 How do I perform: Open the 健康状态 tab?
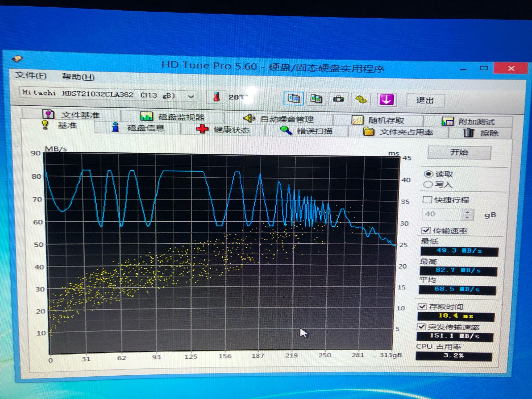point(223,130)
